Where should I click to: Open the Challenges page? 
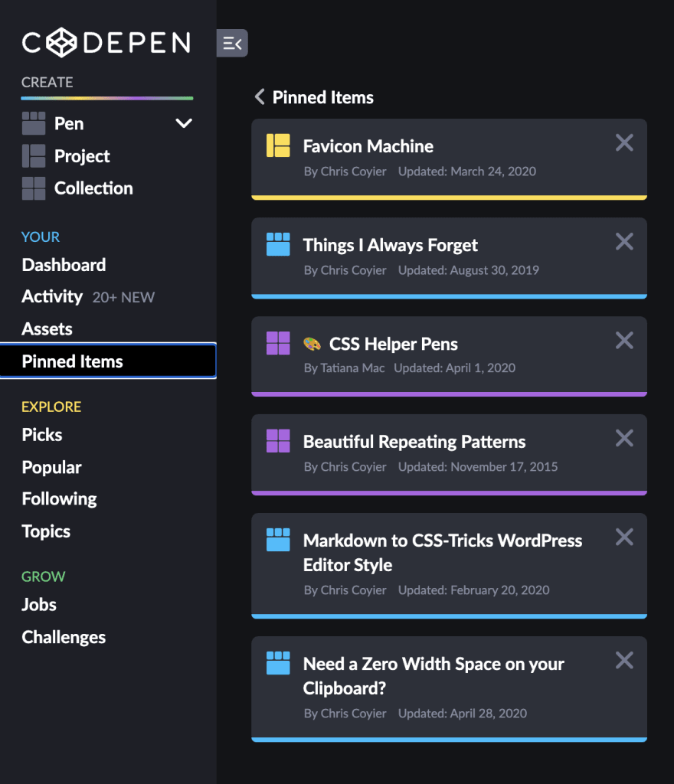(x=64, y=636)
